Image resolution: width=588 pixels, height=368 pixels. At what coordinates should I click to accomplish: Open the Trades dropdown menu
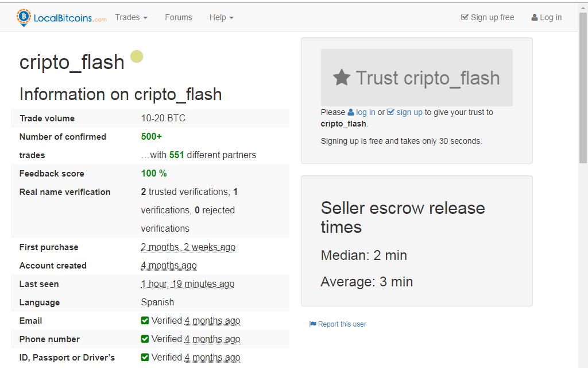[x=131, y=17]
